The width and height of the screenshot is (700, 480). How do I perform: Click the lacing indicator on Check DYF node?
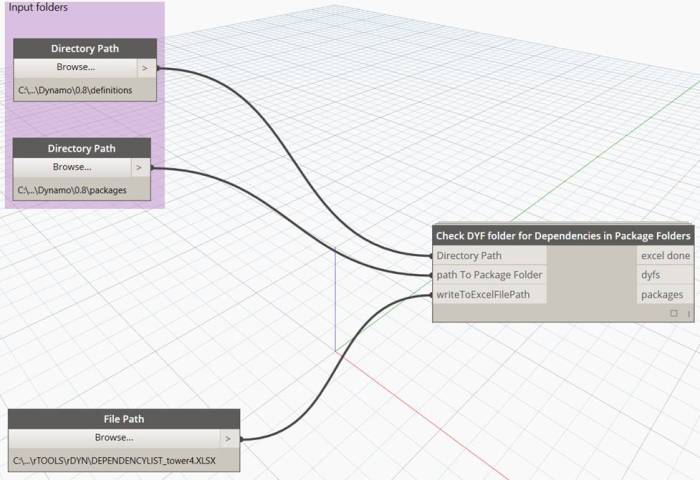click(688, 313)
